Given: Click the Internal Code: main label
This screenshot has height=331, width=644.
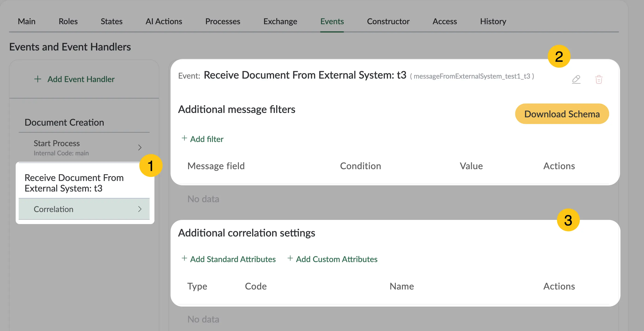Looking at the screenshot, I should [x=61, y=153].
